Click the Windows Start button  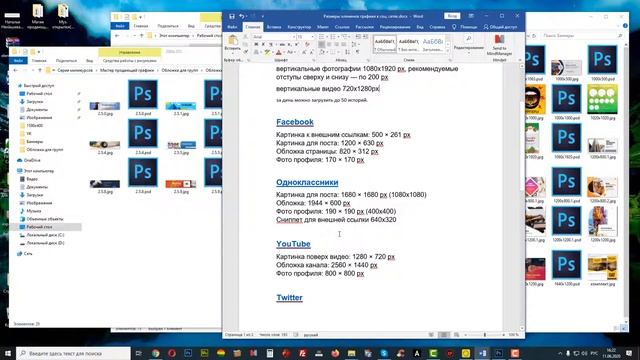(x=8, y=353)
